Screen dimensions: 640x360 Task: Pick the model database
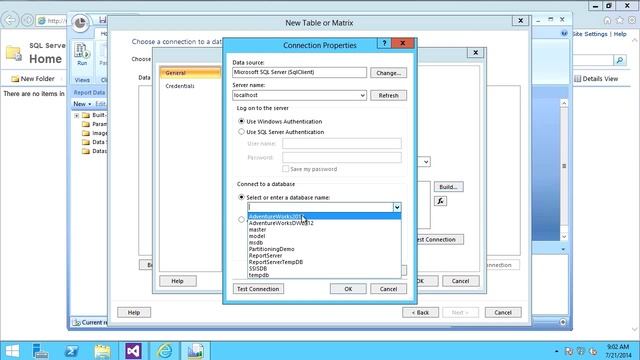pos(324,236)
